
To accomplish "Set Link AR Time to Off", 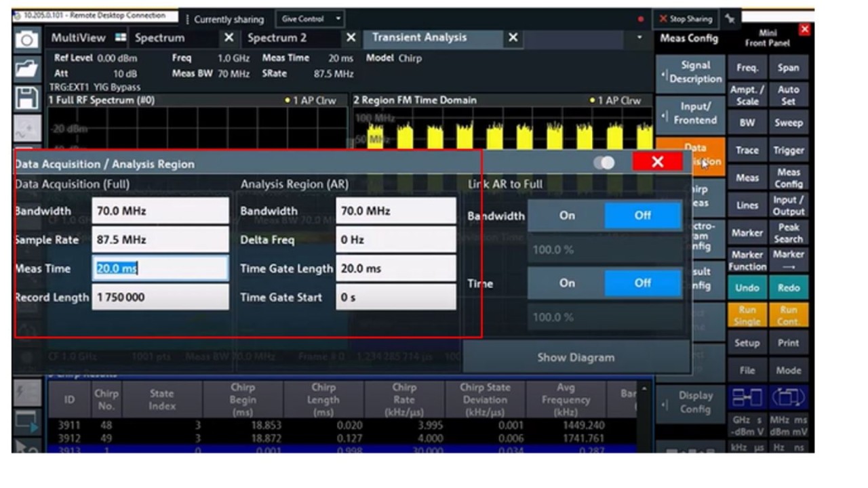I will [x=642, y=283].
